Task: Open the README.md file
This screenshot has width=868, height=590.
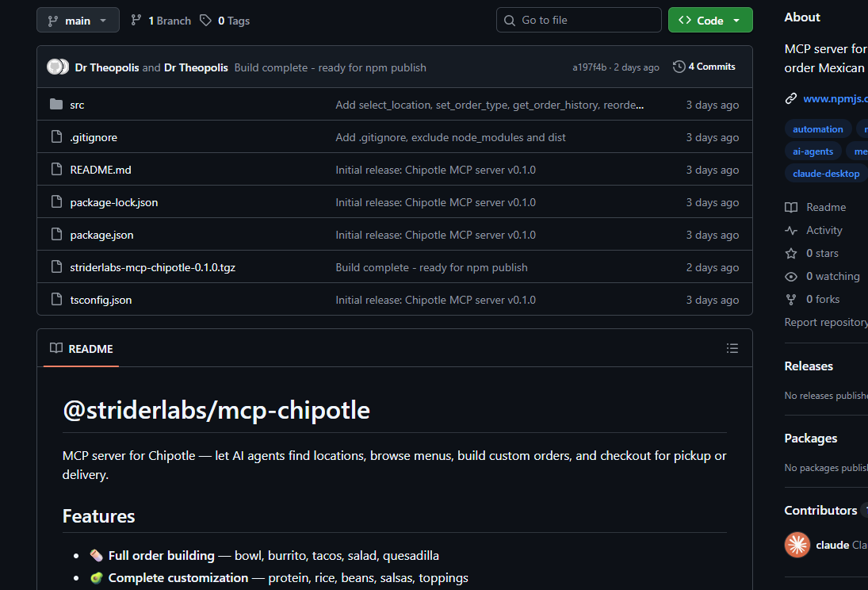Action: [101, 170]
